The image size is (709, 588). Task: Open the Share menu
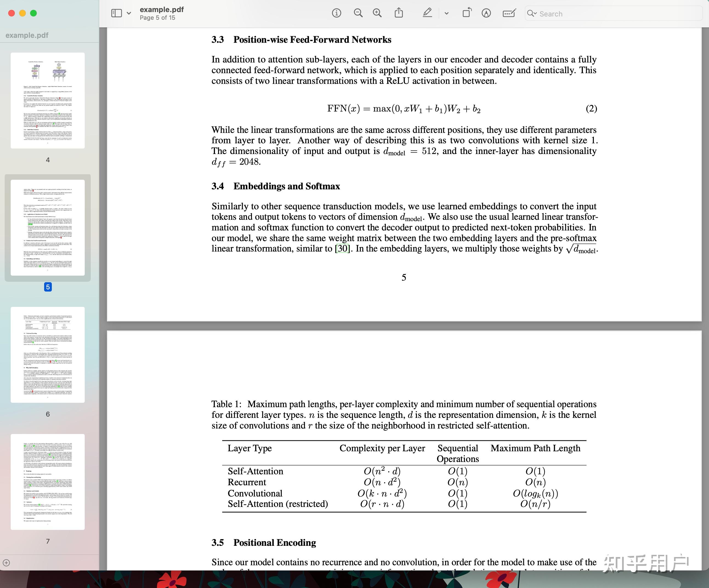[399, 13]
